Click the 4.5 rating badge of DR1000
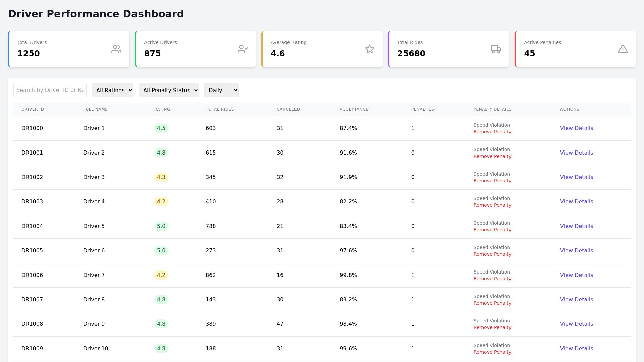This screenshot has height=362, width=644. 161,128
